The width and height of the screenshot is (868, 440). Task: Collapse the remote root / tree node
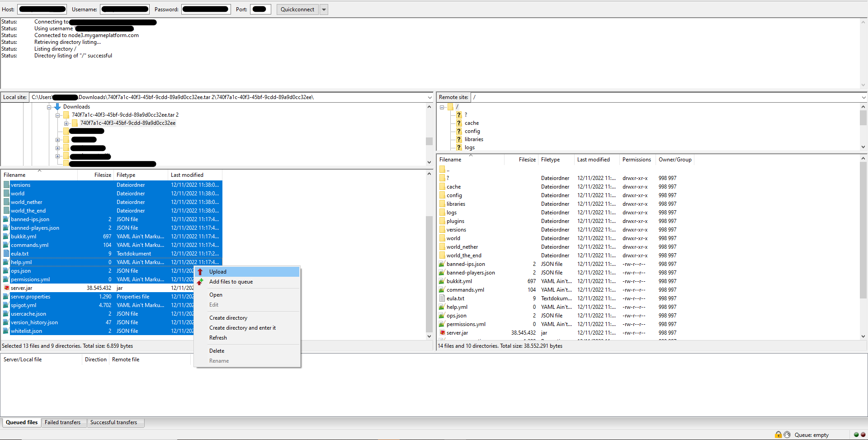[442, 107]
